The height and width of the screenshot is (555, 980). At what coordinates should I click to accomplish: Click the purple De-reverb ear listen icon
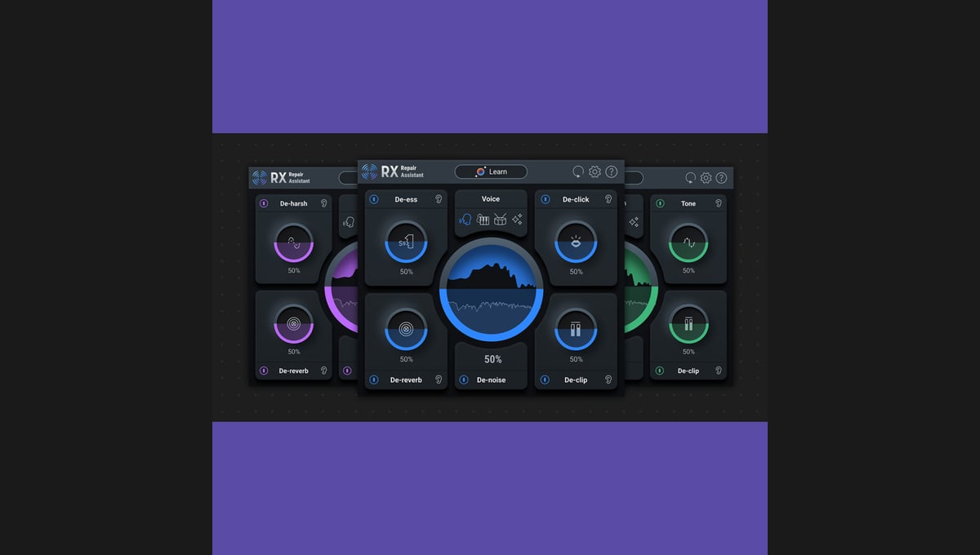tap(324, 371)
